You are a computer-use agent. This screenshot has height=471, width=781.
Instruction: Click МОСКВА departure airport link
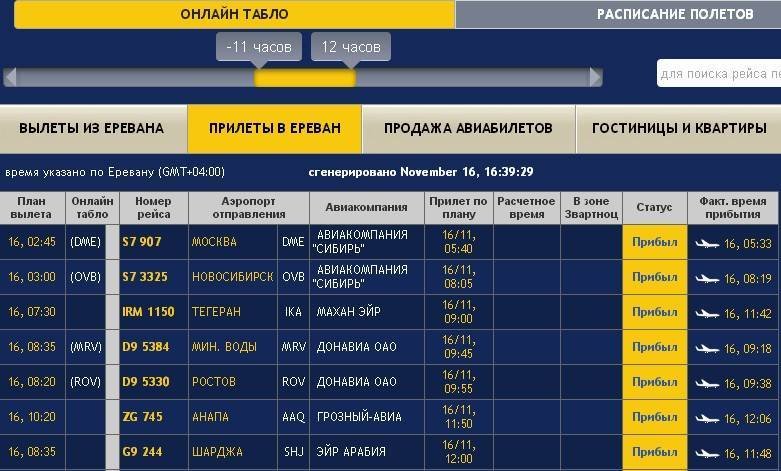tap(214, 242)
